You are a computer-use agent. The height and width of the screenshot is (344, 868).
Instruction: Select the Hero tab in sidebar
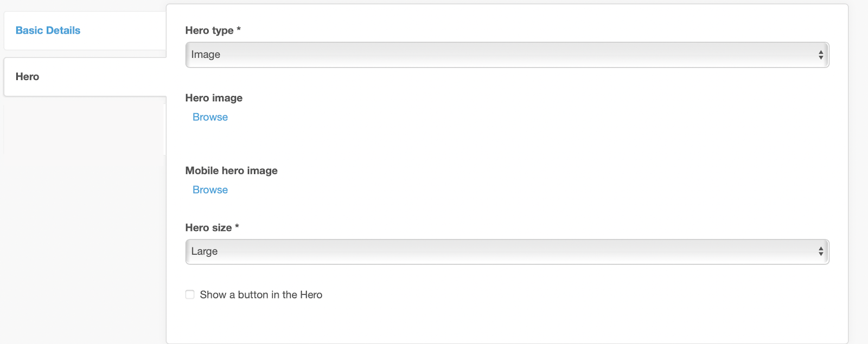tap(28, 76)
